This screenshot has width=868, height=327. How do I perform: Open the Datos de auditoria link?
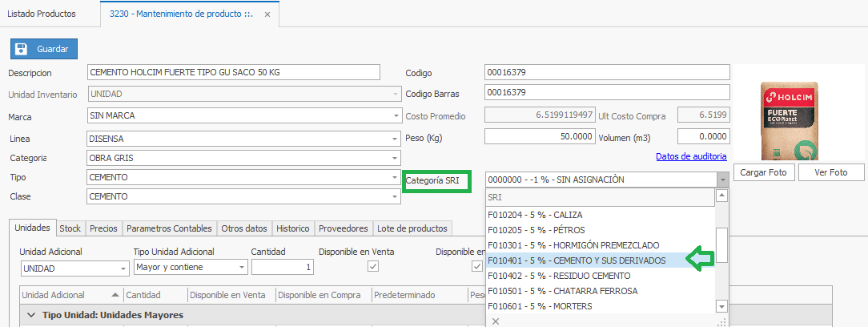click(x=691, y=156)
